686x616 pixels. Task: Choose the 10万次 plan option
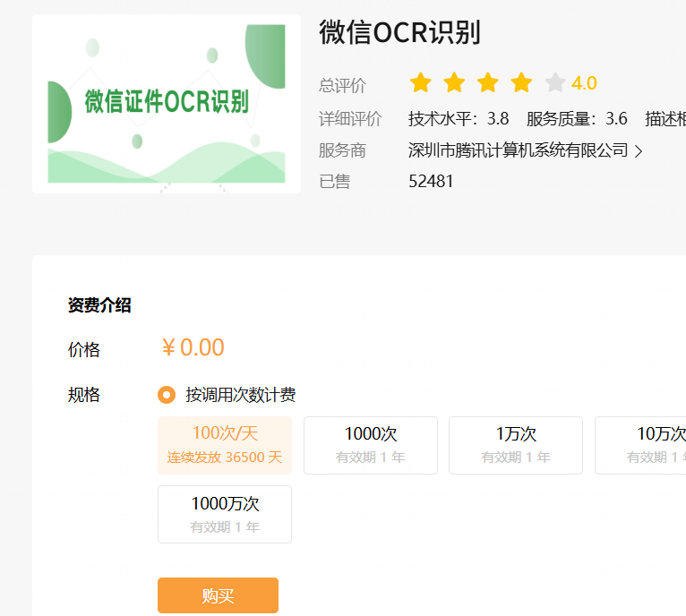640,445
